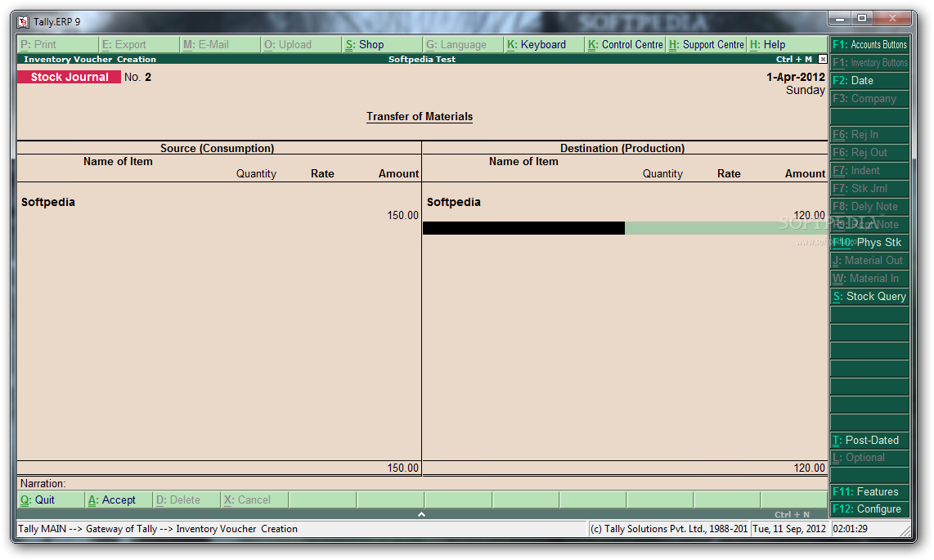934x560 pixels.
Task: Select F8: Dely Note voucher type
Action: click(x=869, y=207)
